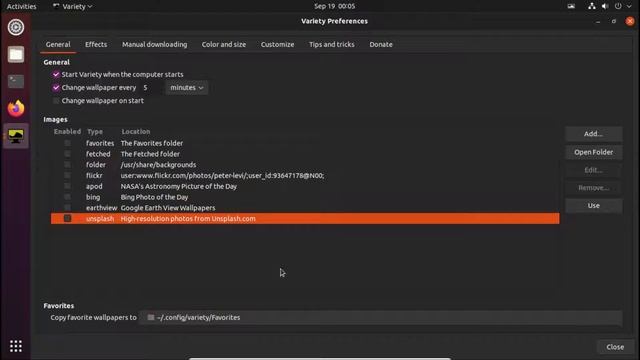Select the 'The Favorites folder' row
640x360 pixels.
(x=305, y=143)
